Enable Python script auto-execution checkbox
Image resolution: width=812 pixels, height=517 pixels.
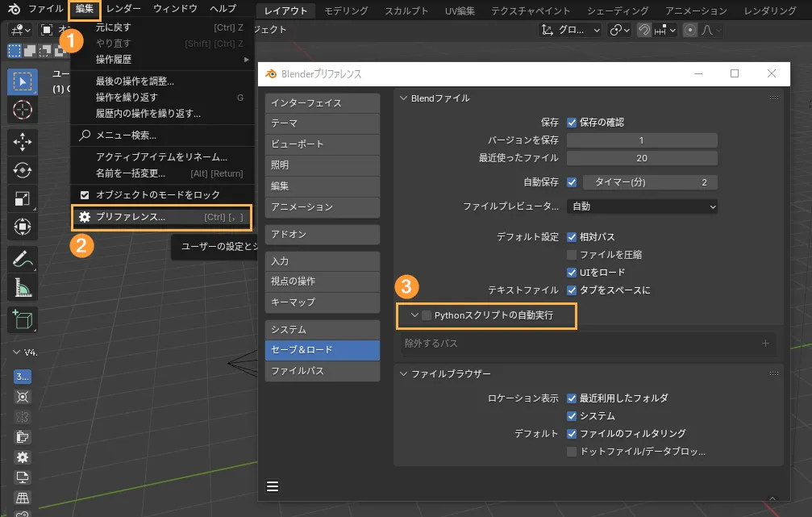click(427, 315)
